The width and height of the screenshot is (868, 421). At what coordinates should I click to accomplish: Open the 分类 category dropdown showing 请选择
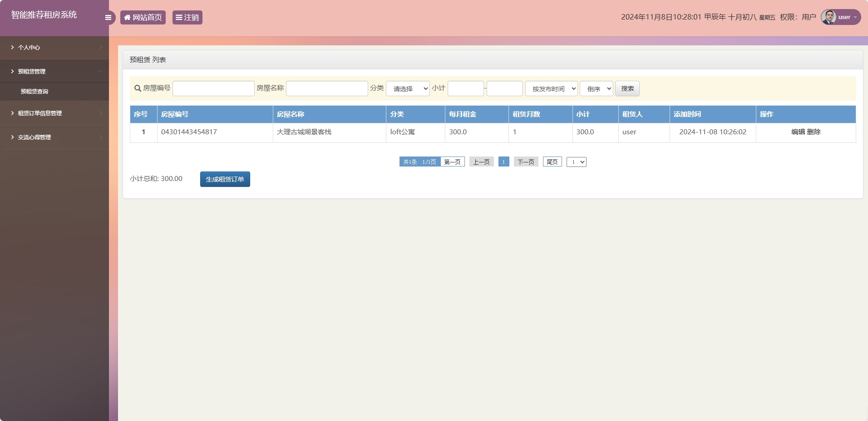pos(407,88)
